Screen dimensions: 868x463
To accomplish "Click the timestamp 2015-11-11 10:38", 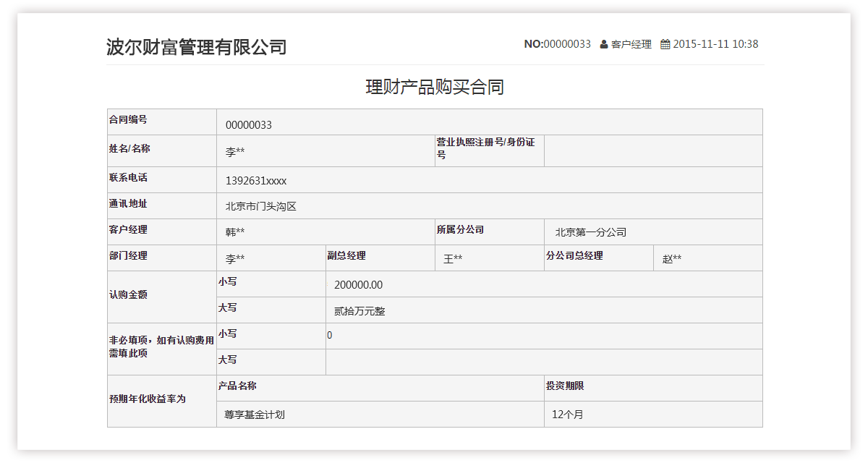I will [715, 44].
